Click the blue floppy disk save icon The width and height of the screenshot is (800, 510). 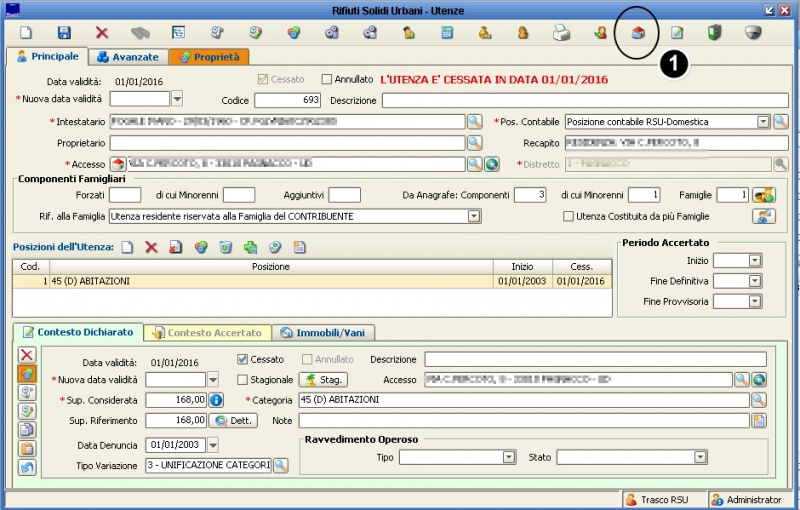(64, 33)
